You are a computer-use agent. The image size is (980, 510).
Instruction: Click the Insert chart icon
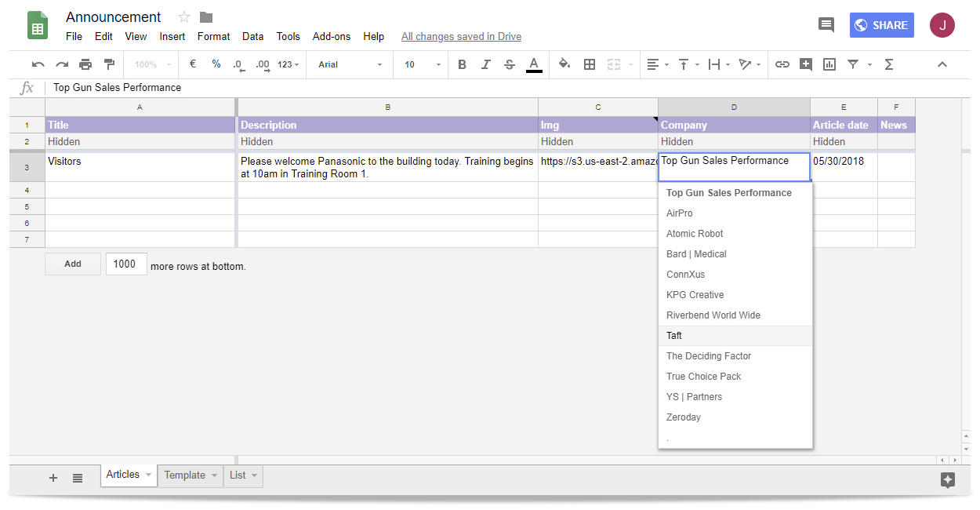829,64
